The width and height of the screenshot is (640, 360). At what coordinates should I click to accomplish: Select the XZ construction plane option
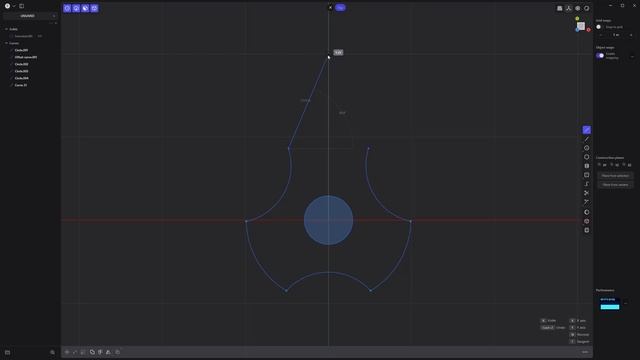coord(627,165)
